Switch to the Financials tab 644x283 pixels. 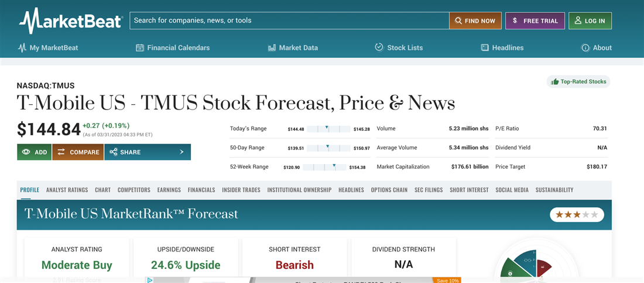[201, 190]
